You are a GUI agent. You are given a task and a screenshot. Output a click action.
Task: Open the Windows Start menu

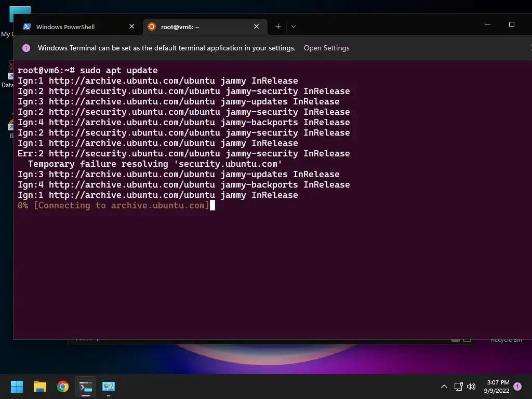click(17, 387)
